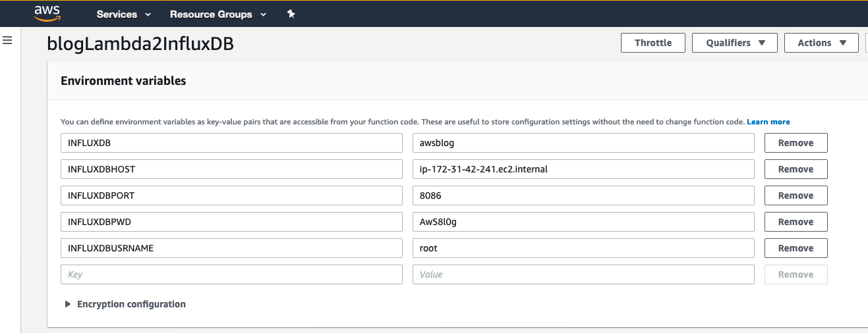This screenshot has width=868, height=333.
Task: Open the Actions dropdown
Action: point(821,43)
